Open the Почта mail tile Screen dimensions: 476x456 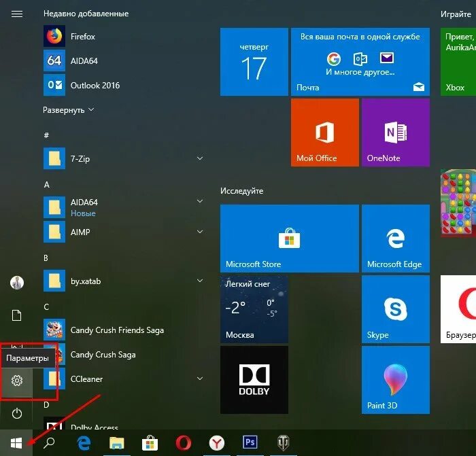point(360,62)
